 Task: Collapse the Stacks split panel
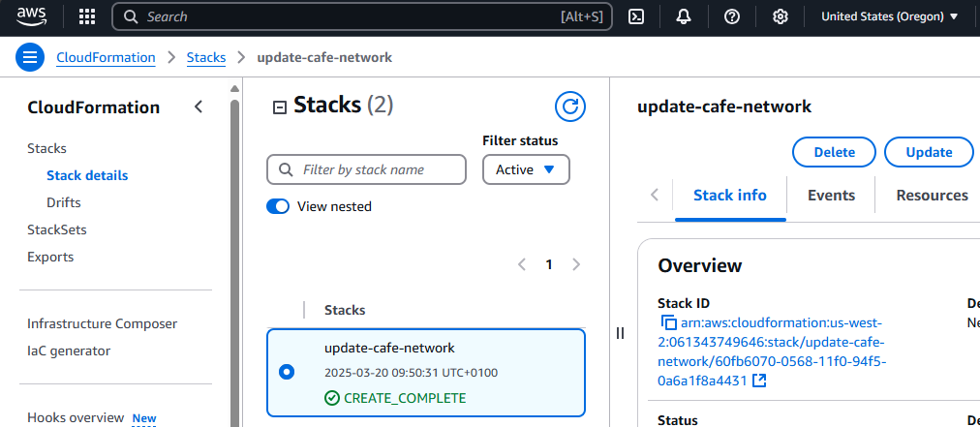tap(280, 108)
